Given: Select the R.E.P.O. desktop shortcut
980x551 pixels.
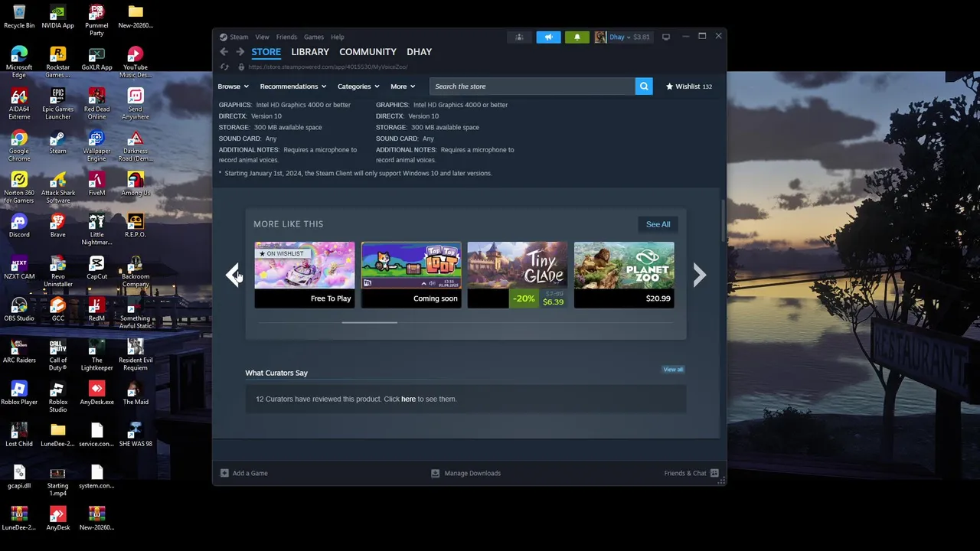Looking at the screenshot, I should (136, 226).
